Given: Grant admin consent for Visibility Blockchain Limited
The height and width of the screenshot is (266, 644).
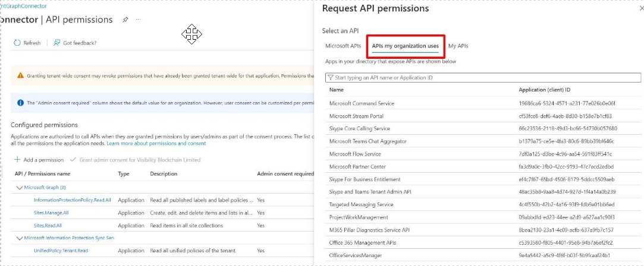Looking at the screenshot, I should [x=136, y=160].
